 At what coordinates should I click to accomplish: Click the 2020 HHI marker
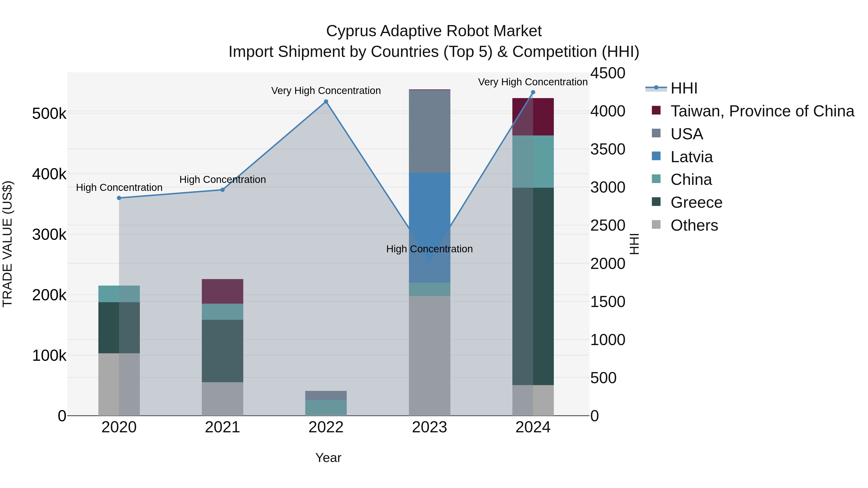click(119, 198)
